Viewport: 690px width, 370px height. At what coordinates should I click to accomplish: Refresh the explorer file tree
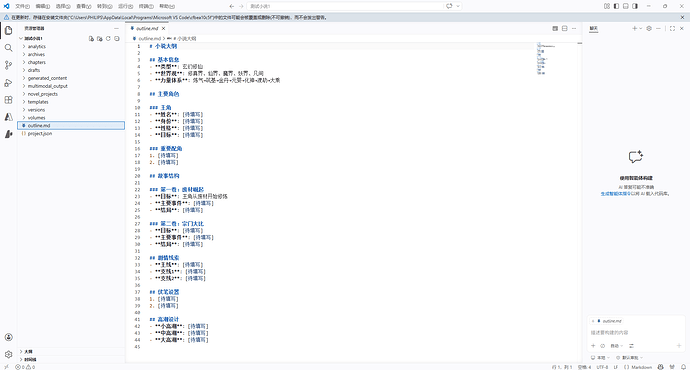tap(108, 39)
